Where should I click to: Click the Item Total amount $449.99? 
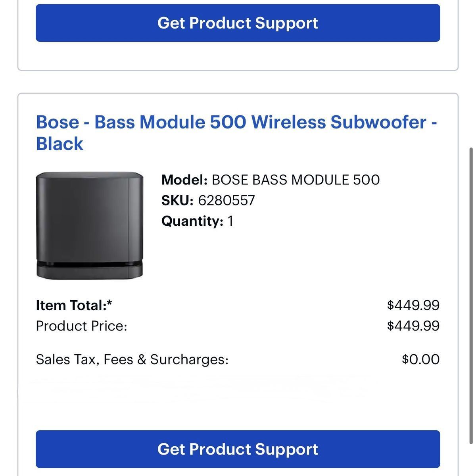pyautogui.click(x=413, y=305)
